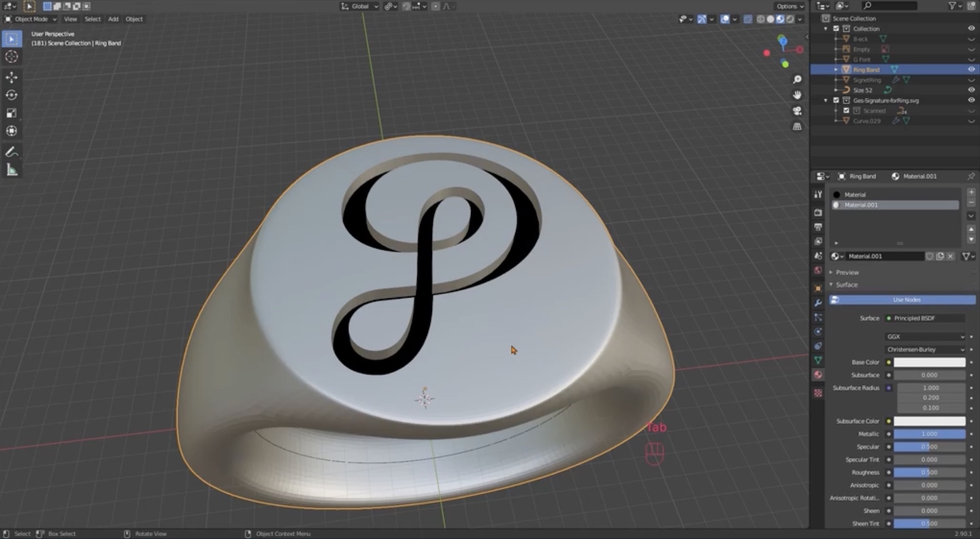Open the Modifier properties wrench tab
The image size is (980, 539).
[818, 303]
